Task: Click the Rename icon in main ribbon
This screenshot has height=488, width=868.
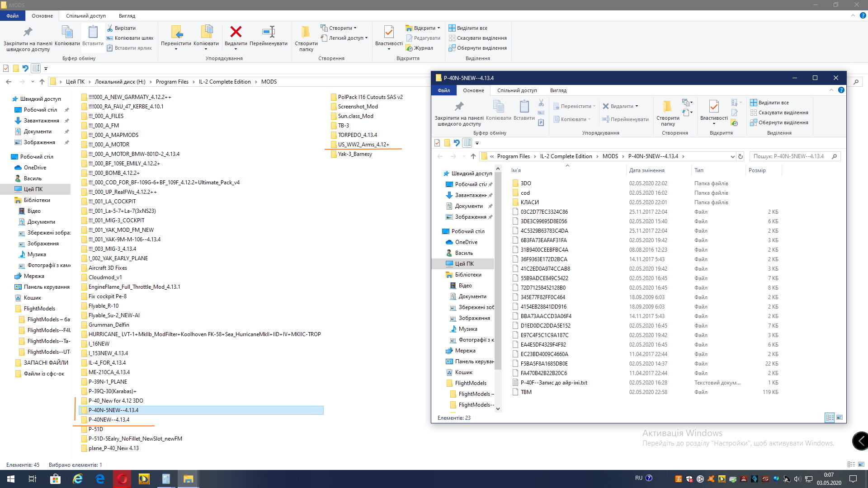Action: 268,32
